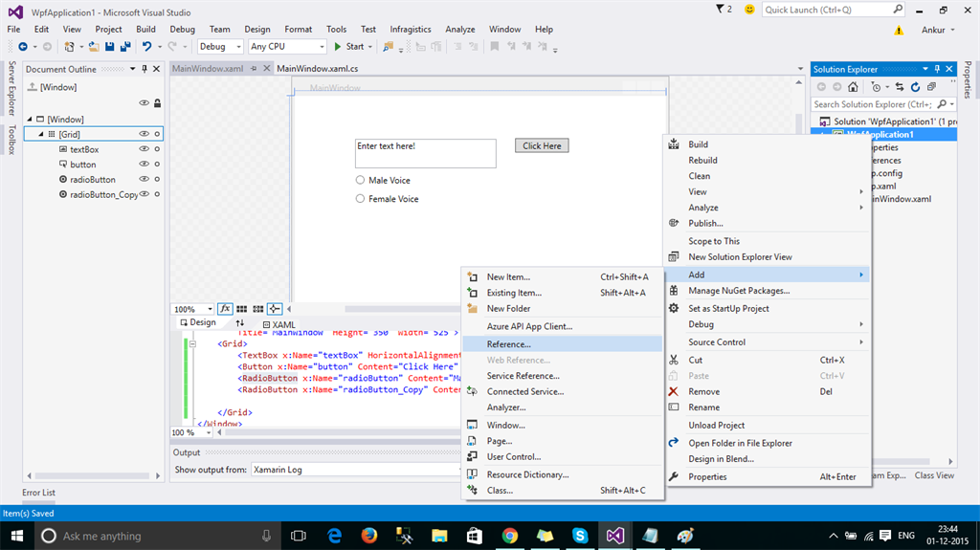
Task: Swap Design and XAML panes icon
Action: [x=240, y=323]
